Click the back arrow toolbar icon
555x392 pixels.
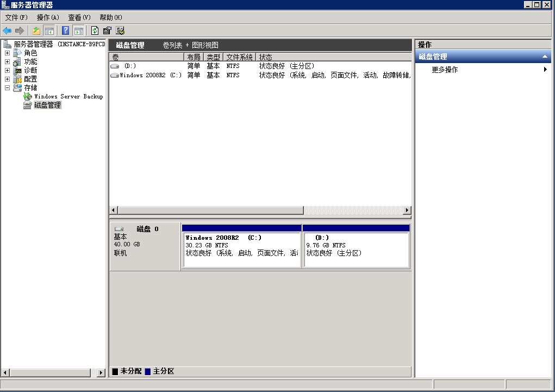point(7,30)
